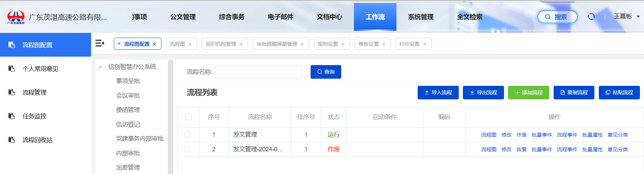The image size is (644, 174).
Task: Collapse the 信创智慧办公系统 tree node
Action: 101,67
